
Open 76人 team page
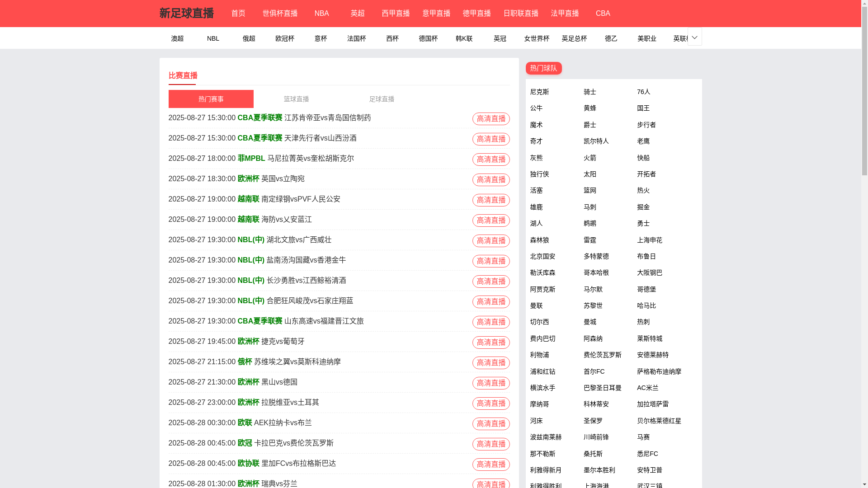point(643,92)
